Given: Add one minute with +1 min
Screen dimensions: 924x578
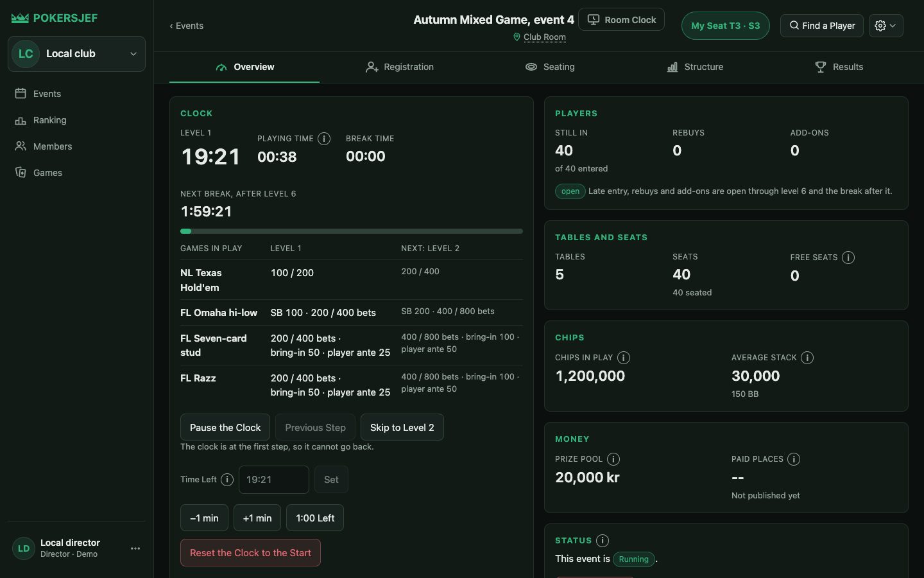Looking at the screenshot, I should pos(257,518).
